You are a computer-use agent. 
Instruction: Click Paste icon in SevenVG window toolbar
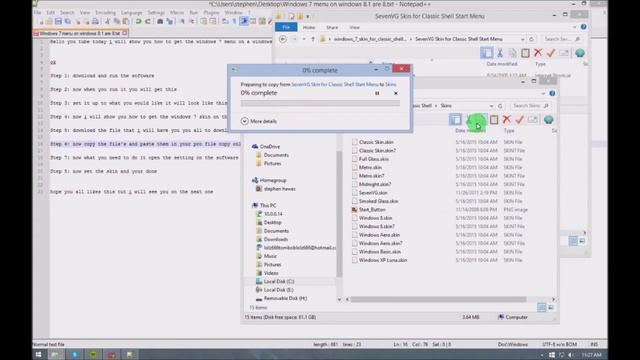[525, 53]
